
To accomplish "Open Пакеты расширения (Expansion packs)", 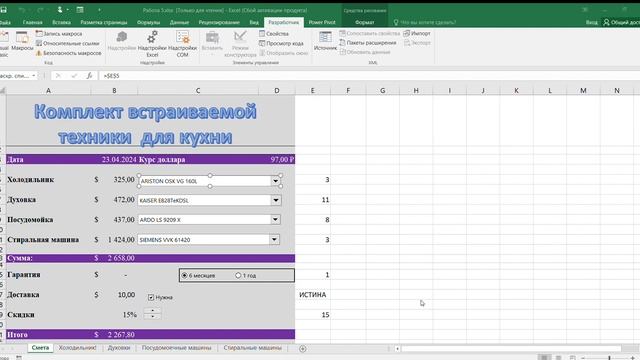I will coord(368,42).
